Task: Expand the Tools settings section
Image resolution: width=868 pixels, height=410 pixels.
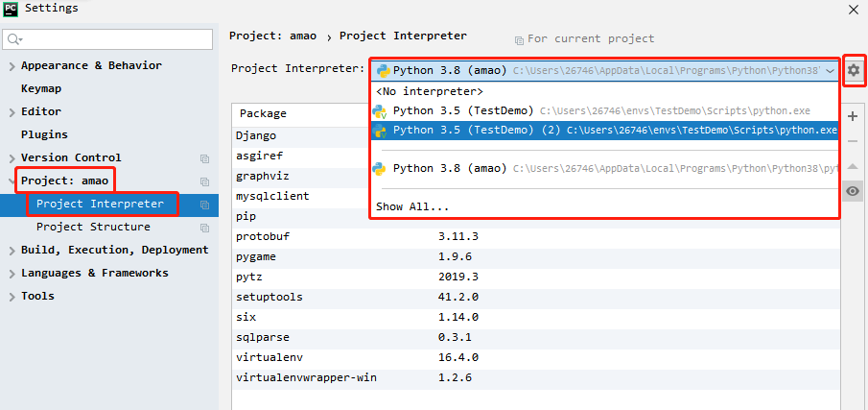Action: [x=12, y=297]
